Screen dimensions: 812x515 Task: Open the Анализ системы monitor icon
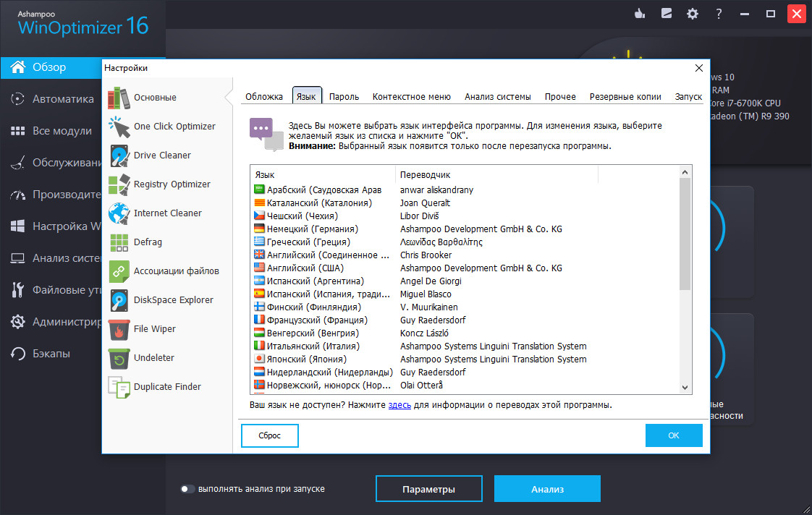coord(17,258)
